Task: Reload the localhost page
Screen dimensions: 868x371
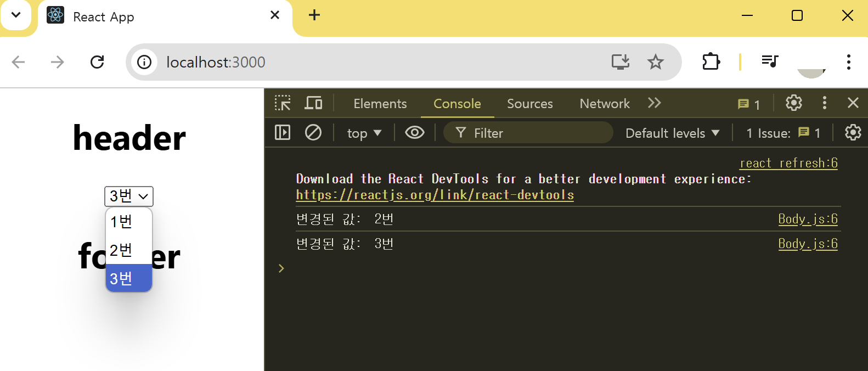Action: 97,62
